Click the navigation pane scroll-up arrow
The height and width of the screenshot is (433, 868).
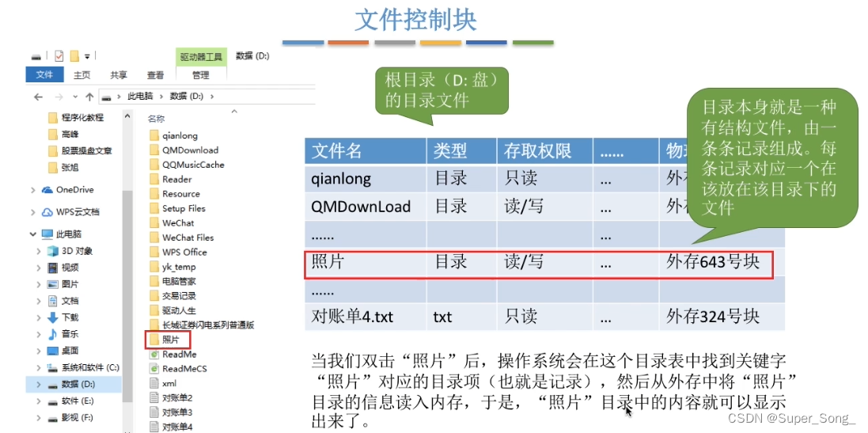[x=127, y=116]
